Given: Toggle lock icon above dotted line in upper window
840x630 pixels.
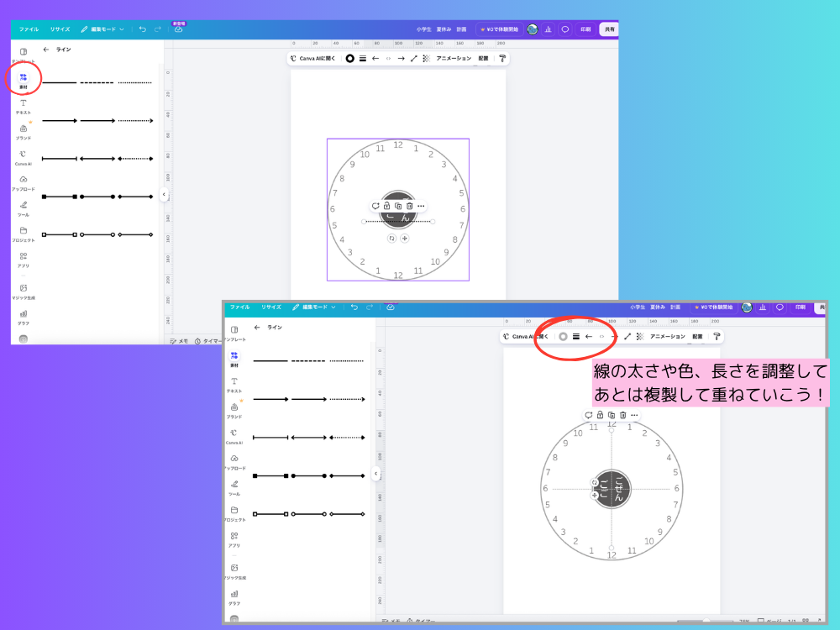Looking at the screenshot, I should point(386,206).
